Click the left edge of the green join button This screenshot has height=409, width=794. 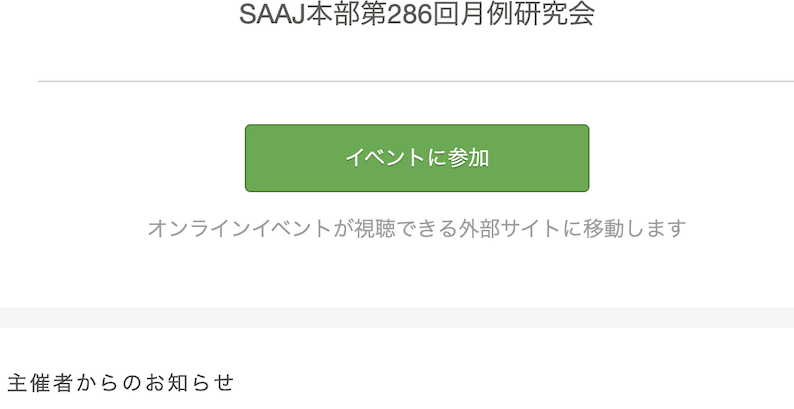coord(248,158)
